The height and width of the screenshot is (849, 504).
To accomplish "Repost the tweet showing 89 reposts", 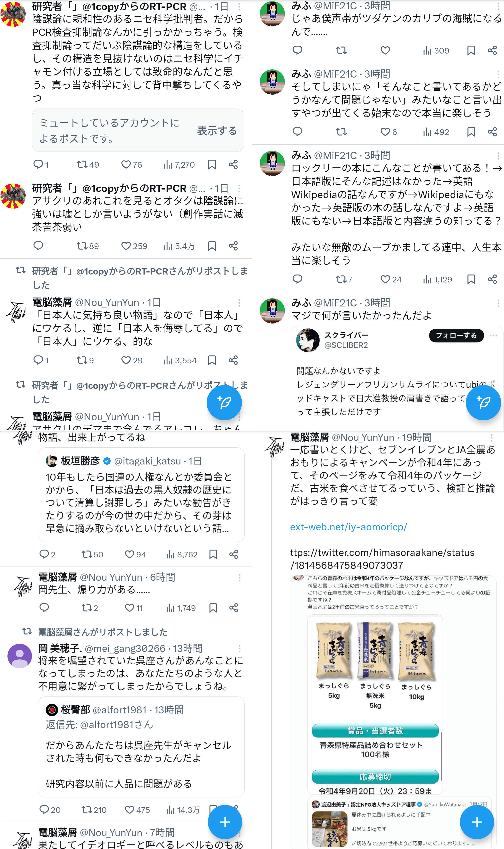I will pyautogui.click(x=88, y=246).
